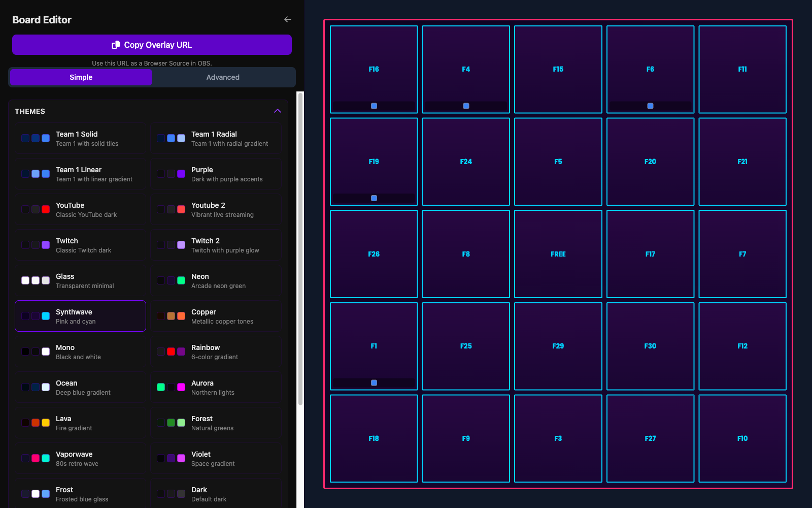Toggle the blue marker on tile F19
Image resolution: width=812 pixels, height=508 pixels.
click(x=374, y=198)
